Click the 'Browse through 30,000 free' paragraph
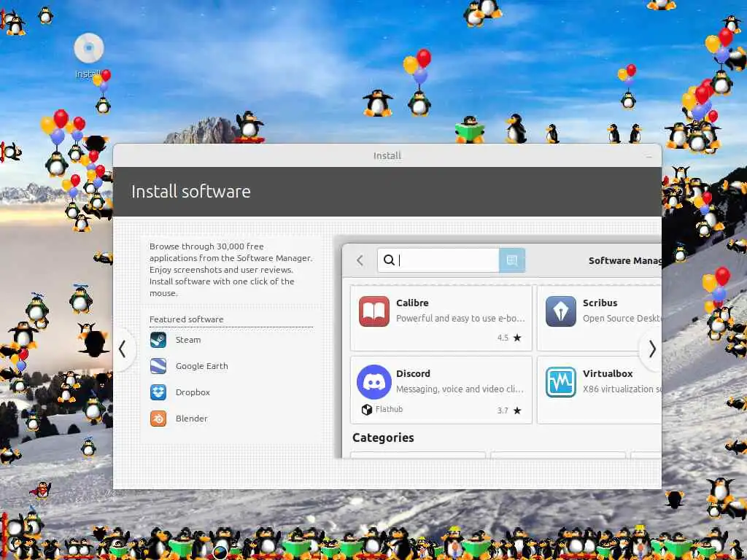The width and height of the screenshot is (747, 560). (231, 270)
